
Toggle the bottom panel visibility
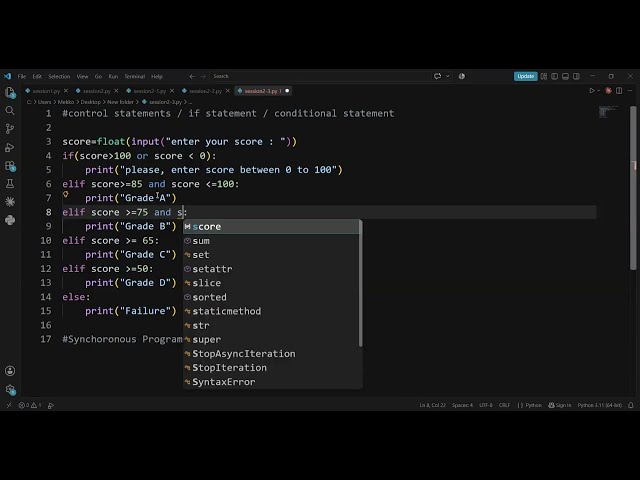tap(565, 76)
